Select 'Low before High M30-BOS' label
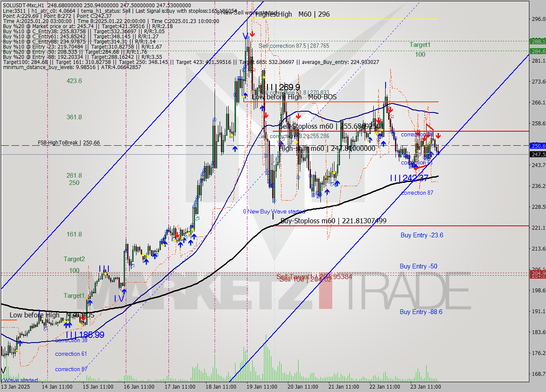 52,315
